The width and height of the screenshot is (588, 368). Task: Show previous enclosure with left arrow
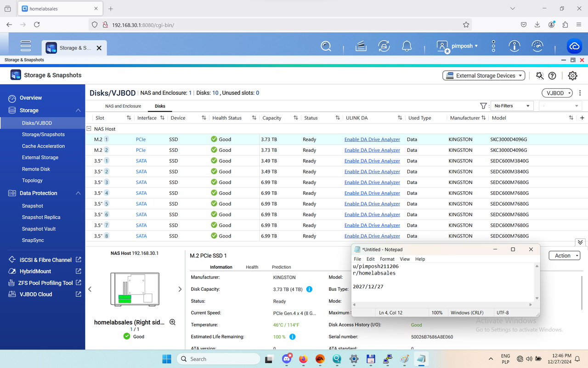(90, 289)
